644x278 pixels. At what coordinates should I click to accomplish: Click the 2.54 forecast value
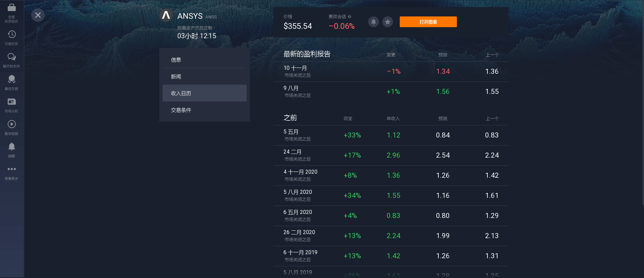pyautogui.click(x=443, y=155)
